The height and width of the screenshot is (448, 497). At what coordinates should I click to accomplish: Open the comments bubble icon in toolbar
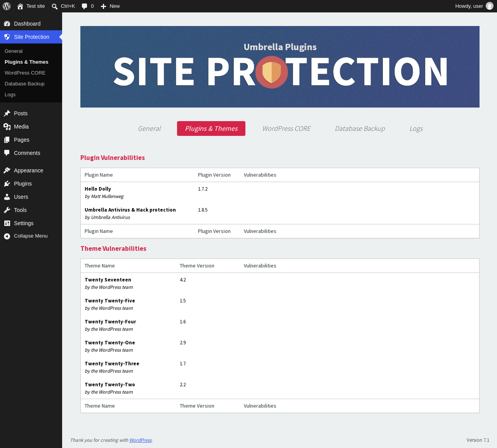click(x=84, y=6)
